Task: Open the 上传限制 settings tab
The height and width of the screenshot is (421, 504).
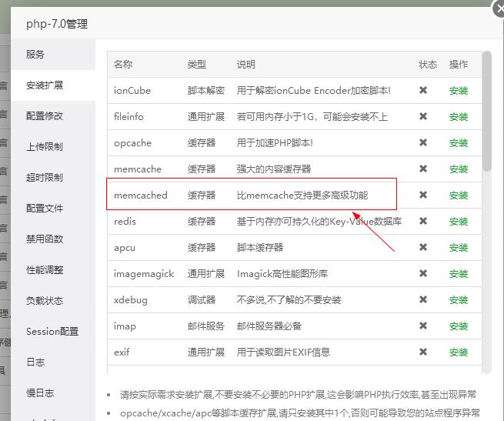Action: pos(45,147)
